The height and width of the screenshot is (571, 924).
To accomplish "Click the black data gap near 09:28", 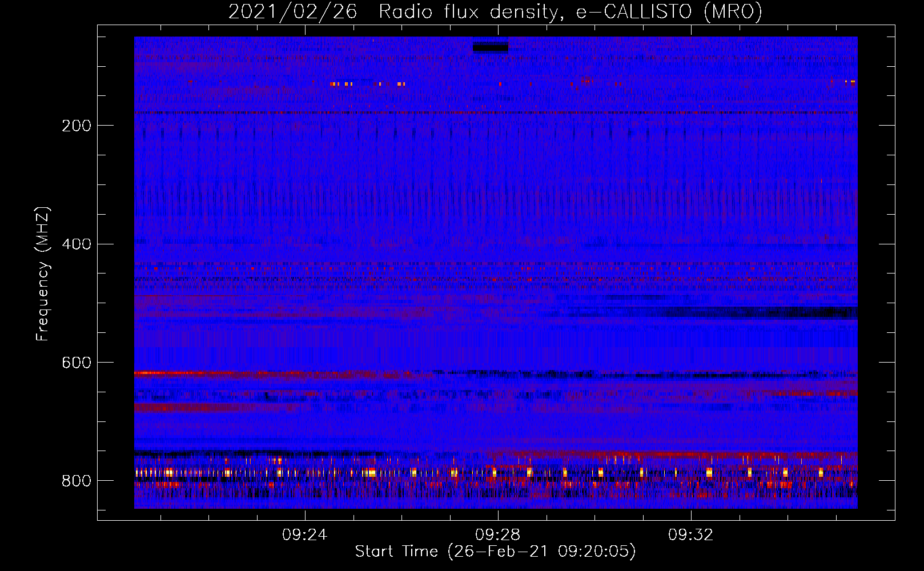I will click(x=490, y=47).
